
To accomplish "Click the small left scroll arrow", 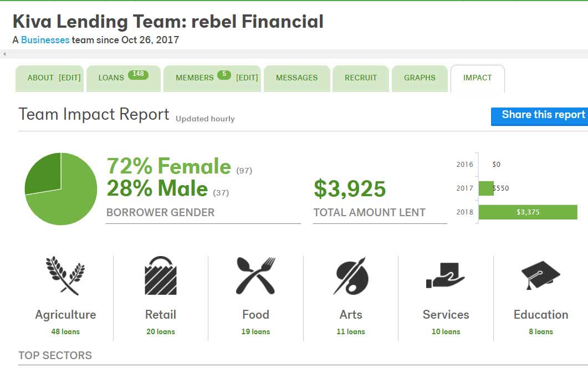I will click(4, 54).
